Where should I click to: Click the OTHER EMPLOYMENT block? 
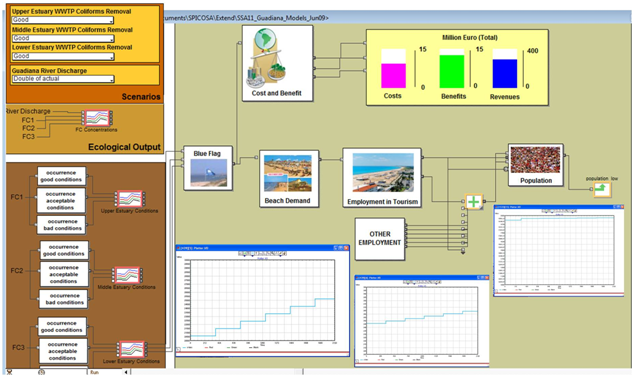click(x=380, y=239)
